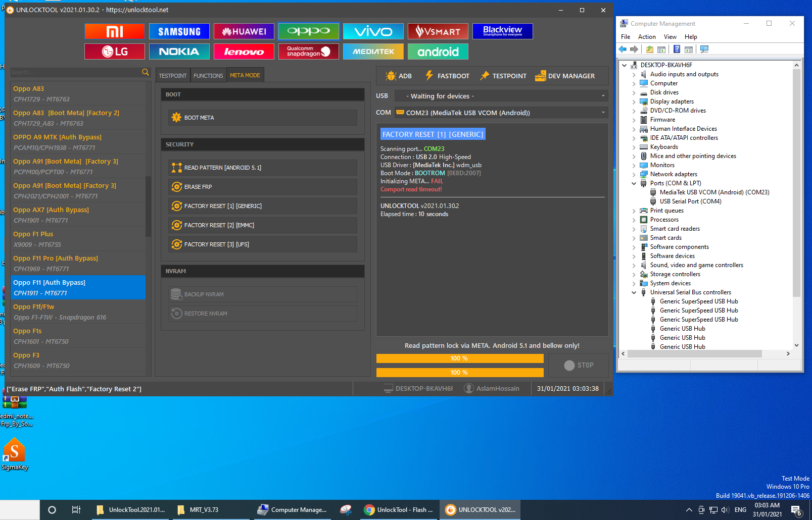Expand the Keyboards node
Viewport: 812px width, 520px height.
point(634,147)
